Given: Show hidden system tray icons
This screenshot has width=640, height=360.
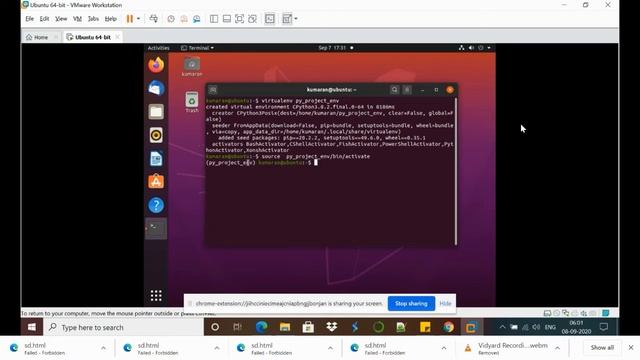Looking at the screenshot, I should (502, 327).
